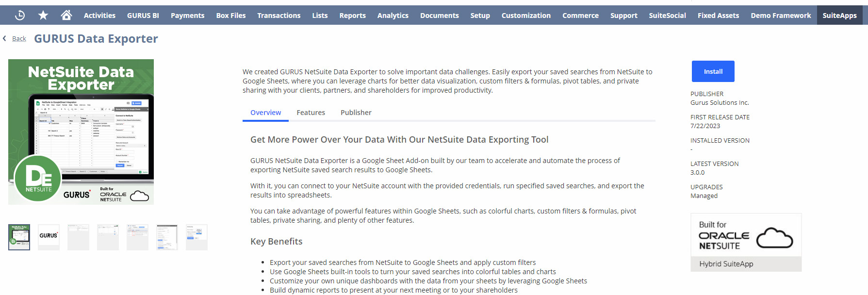This screenshot has height=295, width=868.
Task: Go to home dashboard via house icon
Action: point(67,15)
